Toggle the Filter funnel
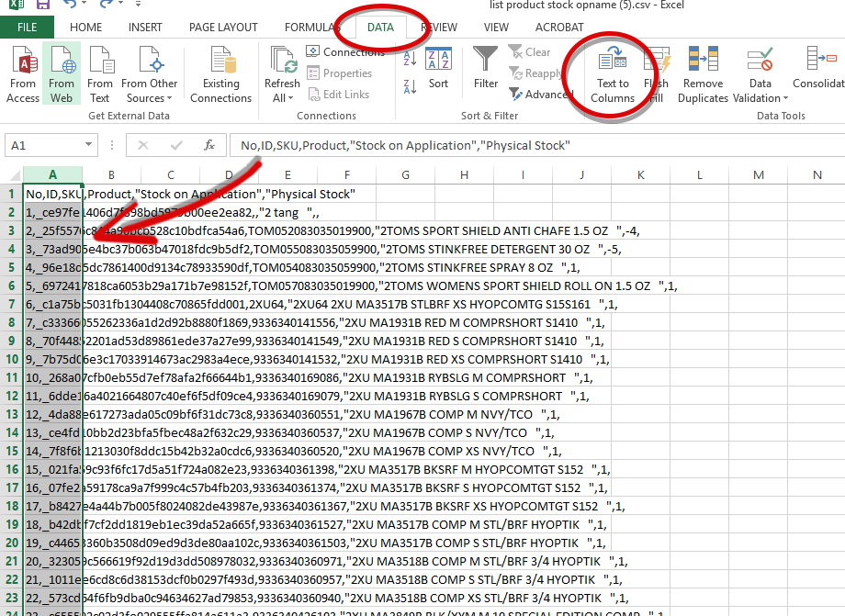The height and width of the screenshot is (616, 845). (486, 68)
